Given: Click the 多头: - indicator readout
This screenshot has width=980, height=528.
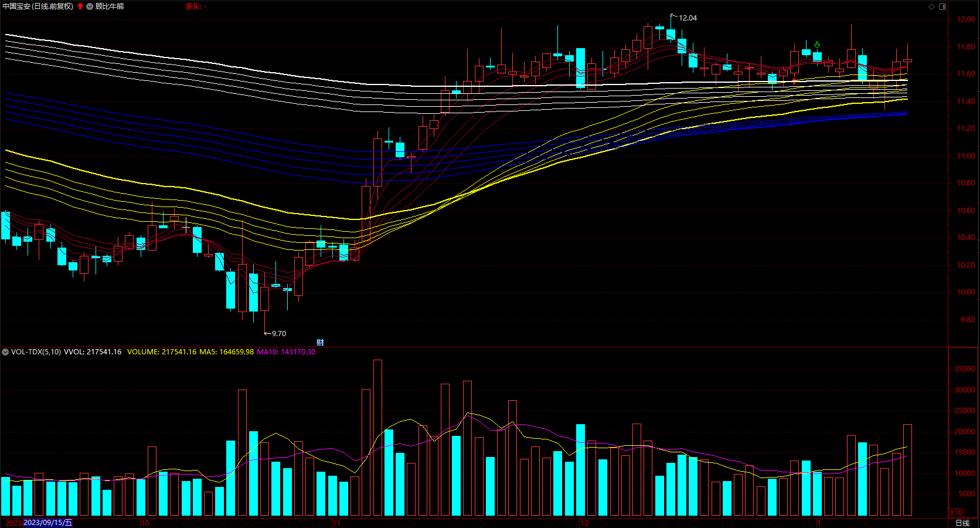Looking at the screenshot, I should (x=196, y=6).
